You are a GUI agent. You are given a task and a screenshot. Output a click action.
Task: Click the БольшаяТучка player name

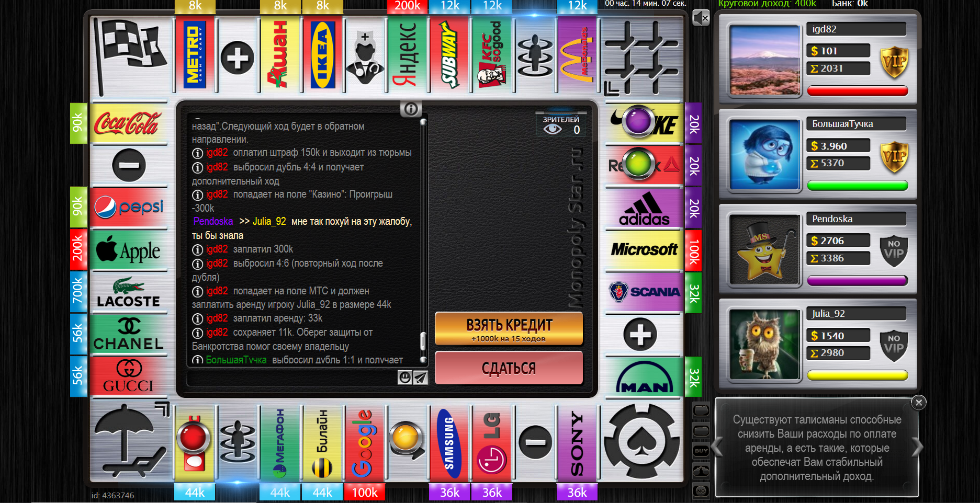(842, 124)
